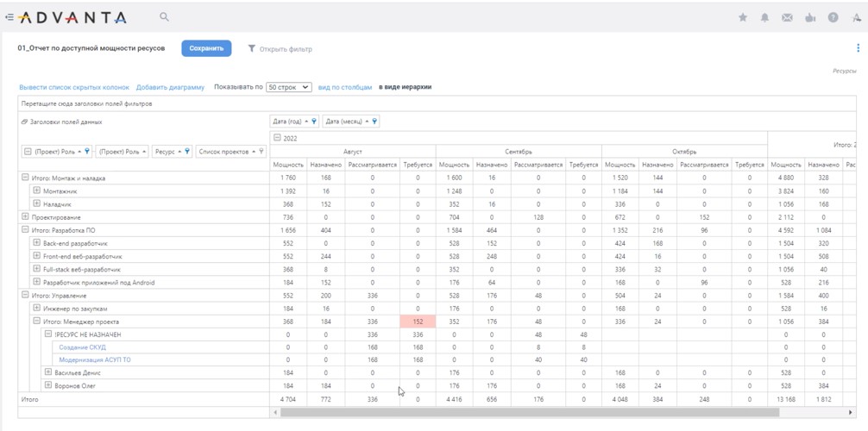The image size is (868, 431).
Task: Open the three-dot options menu
Action: [858, 48]
